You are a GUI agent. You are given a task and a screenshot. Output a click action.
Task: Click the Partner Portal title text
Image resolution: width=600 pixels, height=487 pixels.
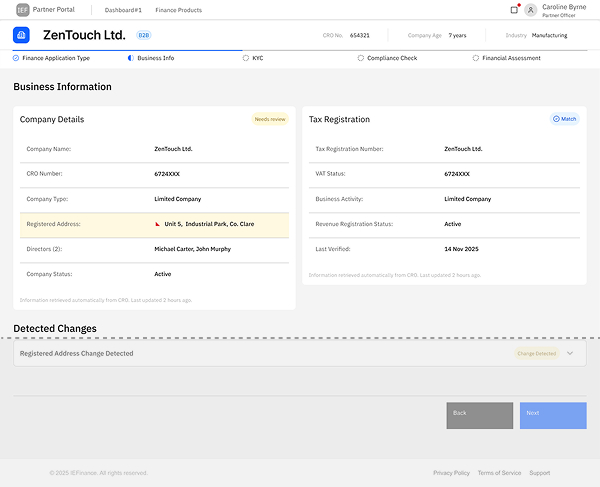point(54,10)
